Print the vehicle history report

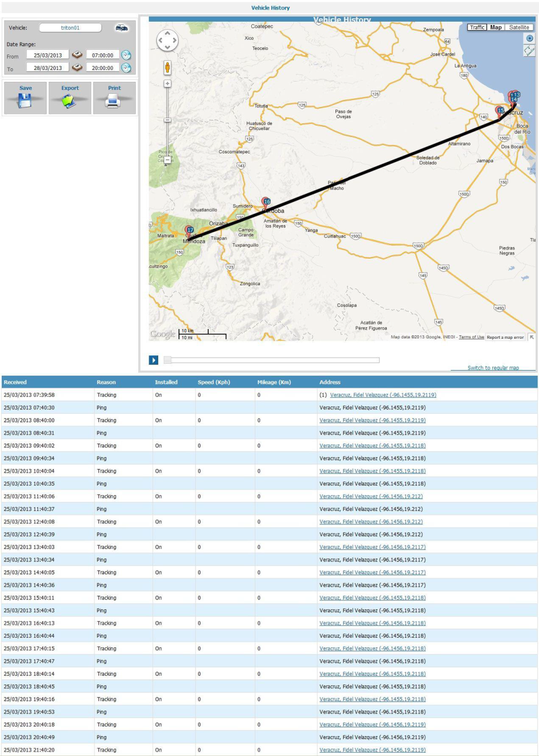click(x=114, y=98)
